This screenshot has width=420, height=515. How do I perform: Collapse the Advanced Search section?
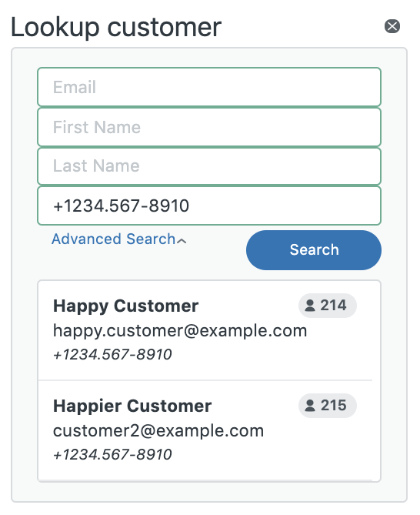(x=118, y=239)
